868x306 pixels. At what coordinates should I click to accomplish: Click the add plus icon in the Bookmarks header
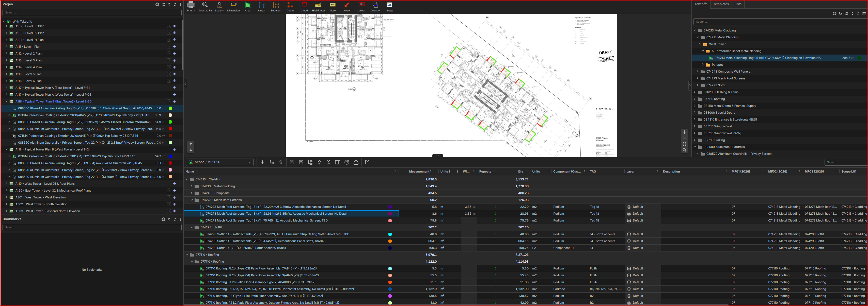pos(163,219)
